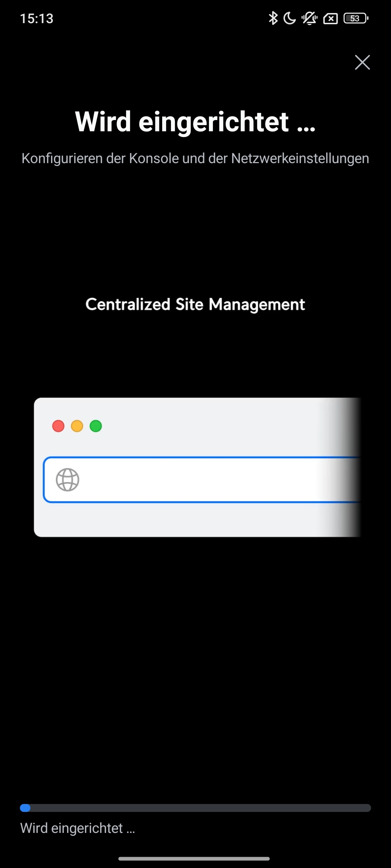Click the red window dot
Screen dimensions: 391x868
click(58, 426)
